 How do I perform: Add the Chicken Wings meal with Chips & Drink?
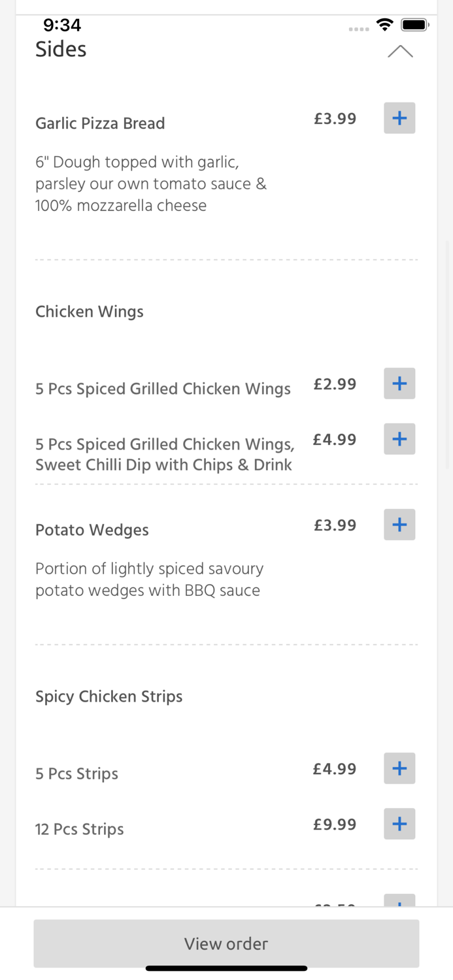point(399,438)
